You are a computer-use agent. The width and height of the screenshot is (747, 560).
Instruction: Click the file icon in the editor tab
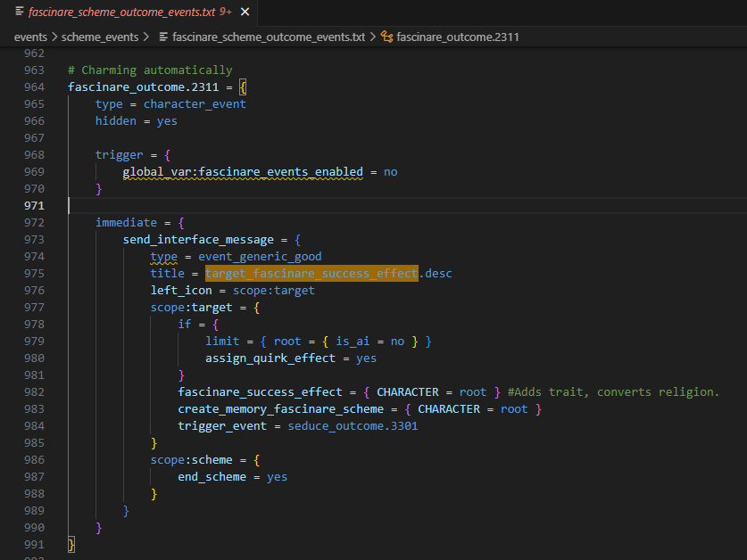[20, 12]
